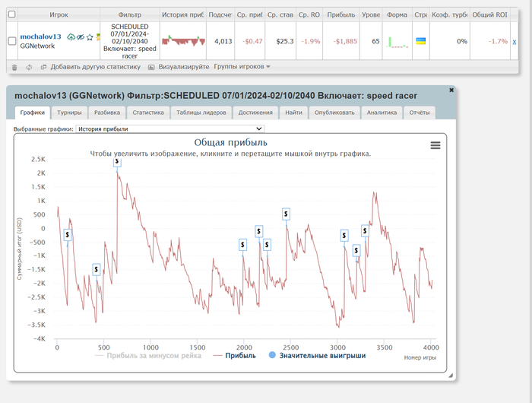Click the icon beside 'Добавить другую статистику'
This screenshot has height=403, width=532.
tap(43, 67)
